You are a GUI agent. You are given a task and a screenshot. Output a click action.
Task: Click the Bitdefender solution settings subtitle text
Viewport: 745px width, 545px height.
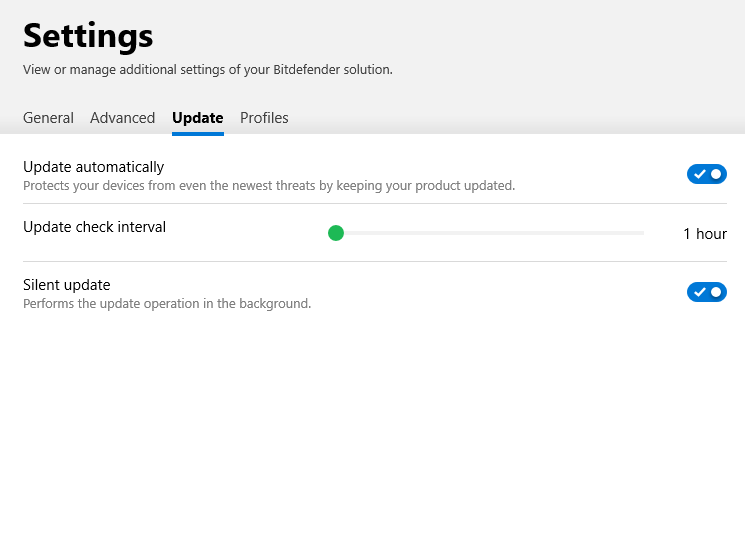(207, 70)
